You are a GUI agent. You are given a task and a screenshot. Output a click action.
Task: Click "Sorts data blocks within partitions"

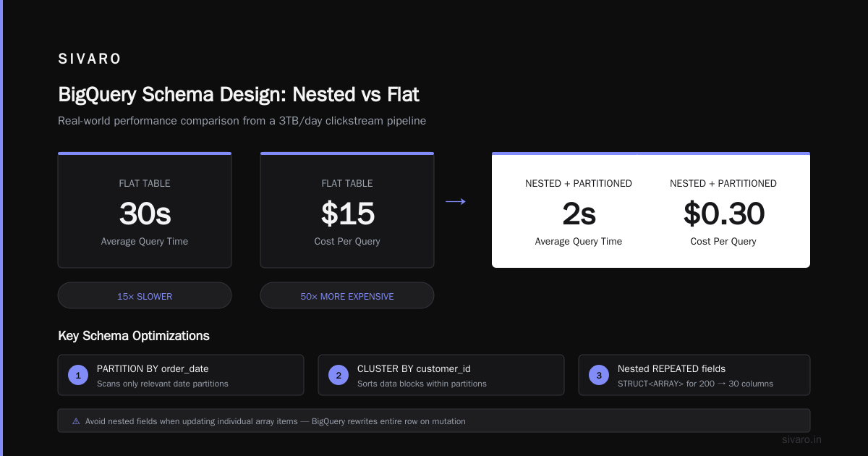[x=422, y=384]
